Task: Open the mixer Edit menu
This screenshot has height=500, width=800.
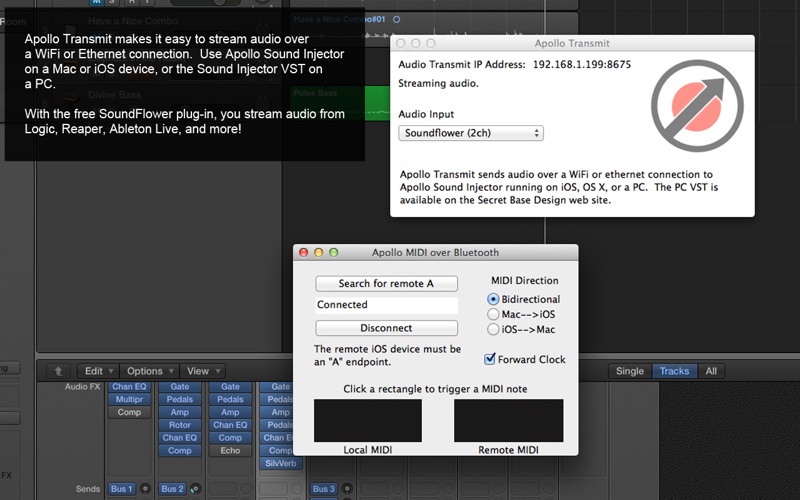Action: pyautogui.click(x=98, y=371)
